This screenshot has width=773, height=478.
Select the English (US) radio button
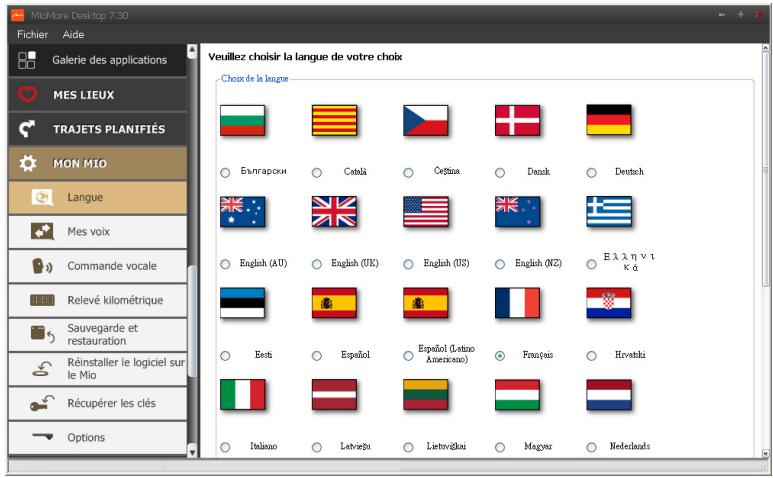[408, 264]
